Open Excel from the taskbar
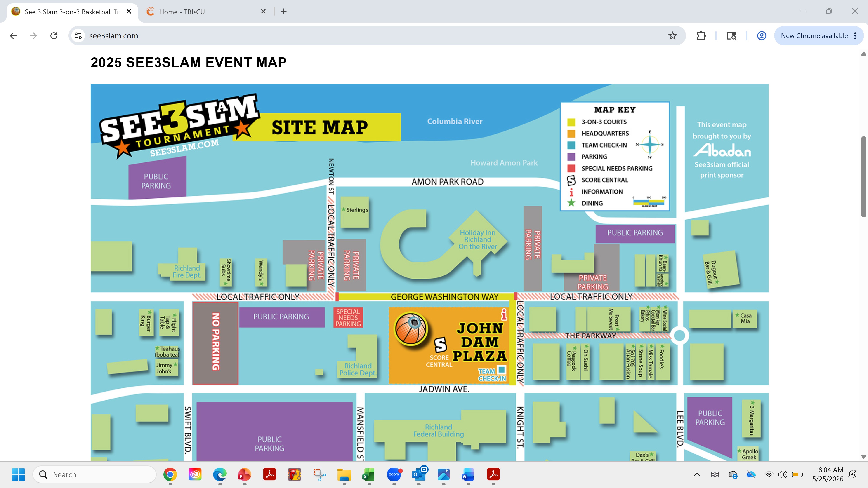 pyautogui.click(x=368, y=474)
